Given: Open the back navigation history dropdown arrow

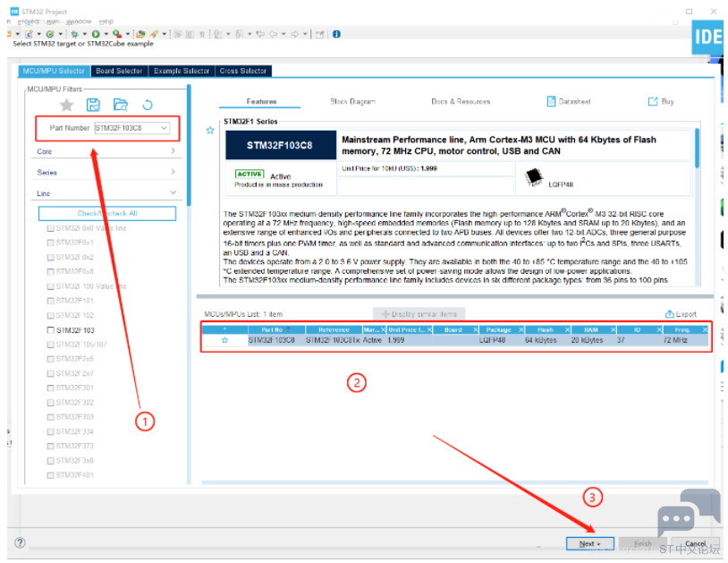Looking at the screenshot, I should tap(284, 34).
